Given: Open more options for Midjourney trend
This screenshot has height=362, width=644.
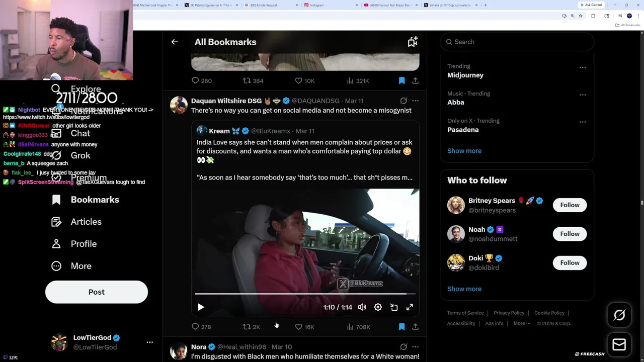Looking at the screenshot, I should [582, 67].
